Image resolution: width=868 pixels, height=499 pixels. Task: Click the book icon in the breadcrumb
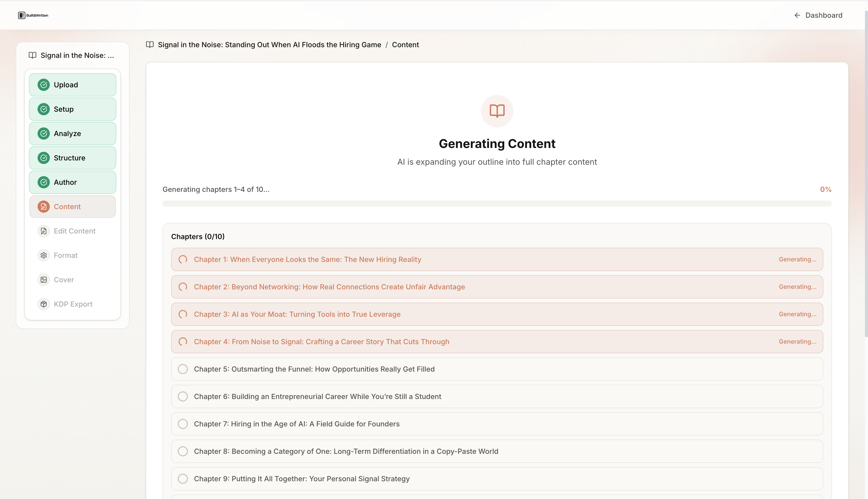click(x=150, y=45)
